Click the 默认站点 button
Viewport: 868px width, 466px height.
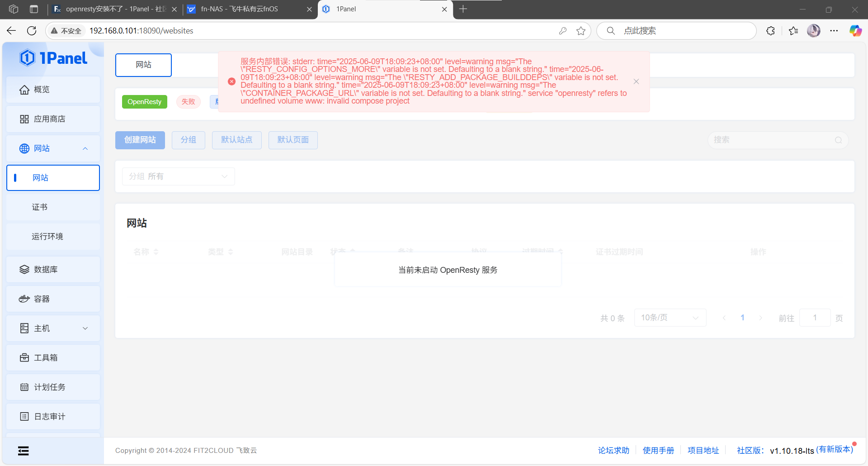237,140
